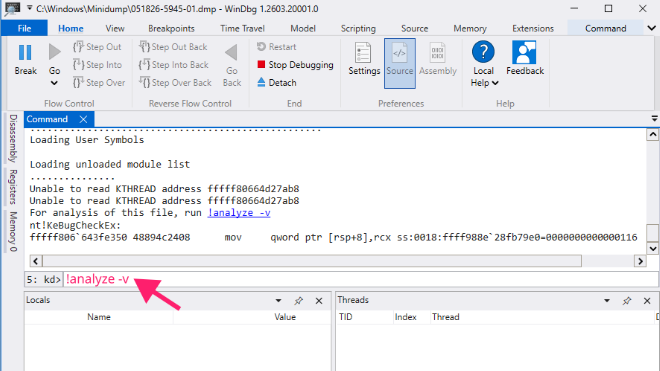Screen dimensions: 660x371
Task: Click the nt!KeBugCheckEx: output line
Action: tap(75, 225)
